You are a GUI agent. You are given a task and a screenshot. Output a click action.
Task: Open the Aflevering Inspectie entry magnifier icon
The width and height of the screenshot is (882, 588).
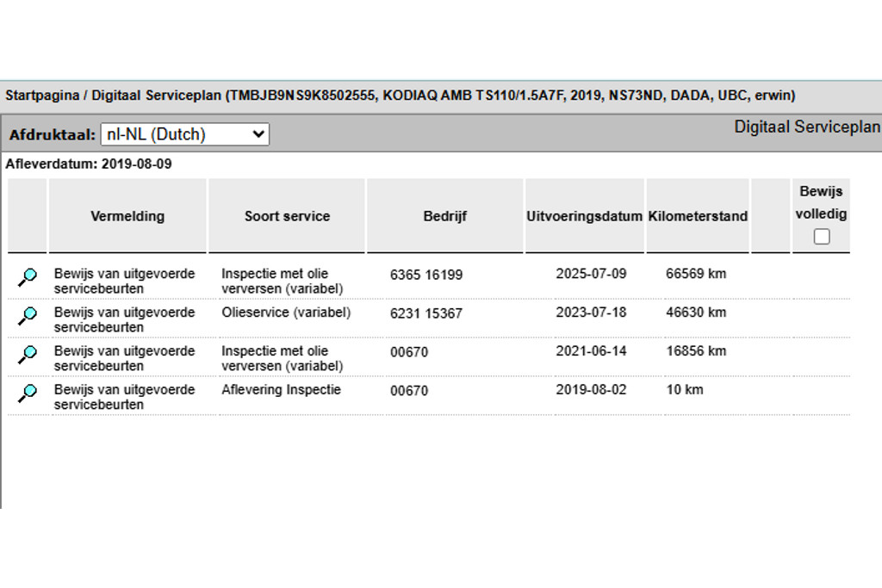click(x=28, y=393)
